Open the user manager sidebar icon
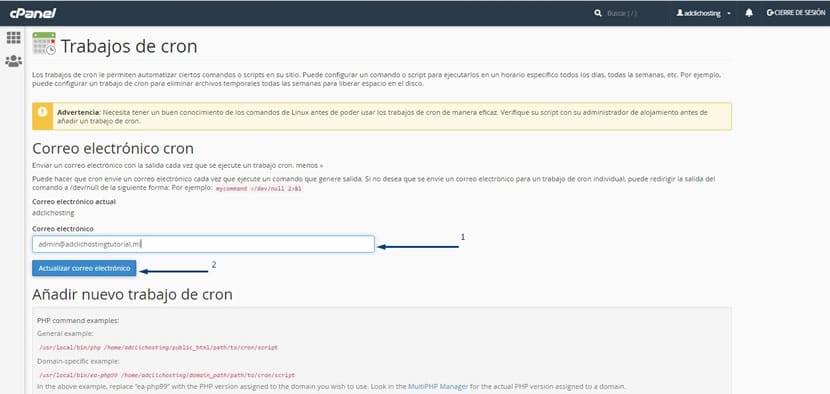This screenshot has height=394, width=830. 13,61
